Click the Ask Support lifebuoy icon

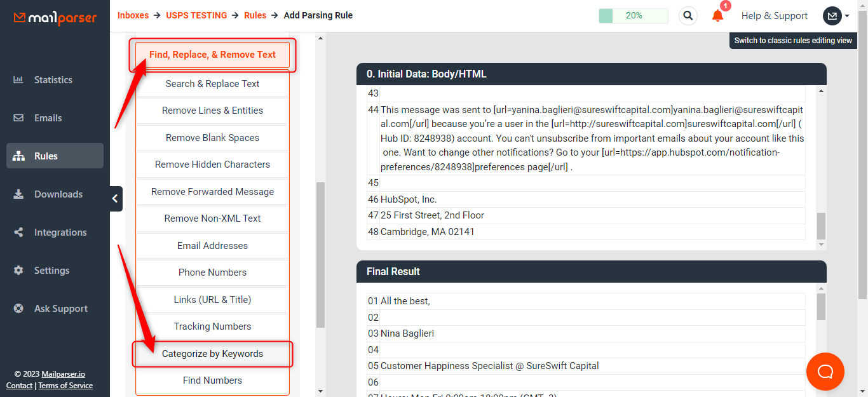pyautogui.click(x=19, y=309)
